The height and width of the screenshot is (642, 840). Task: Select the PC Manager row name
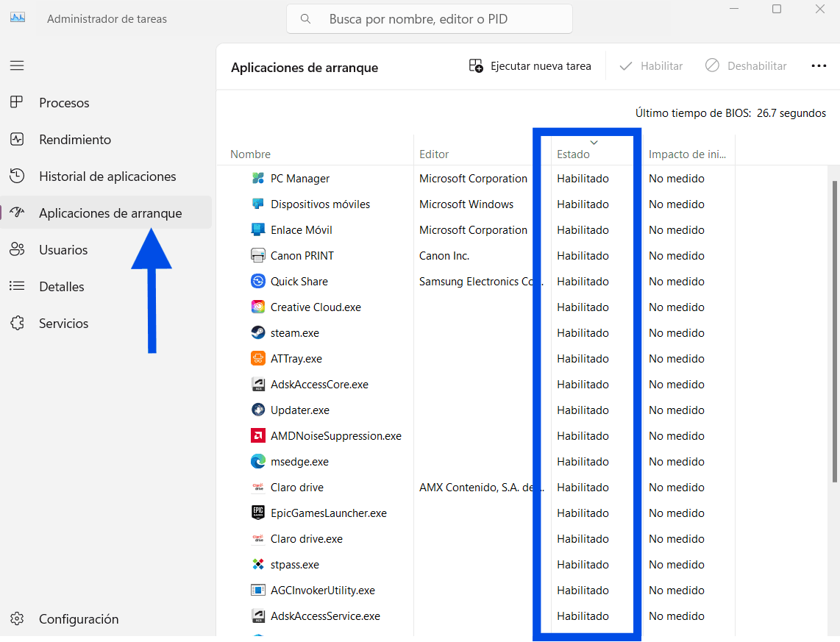300,178
